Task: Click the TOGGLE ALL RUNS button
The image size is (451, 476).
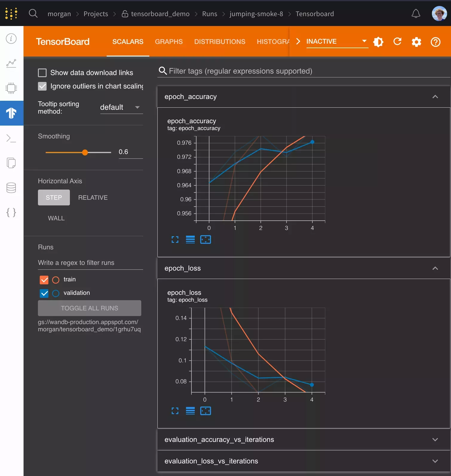Action: pos(90,308)
